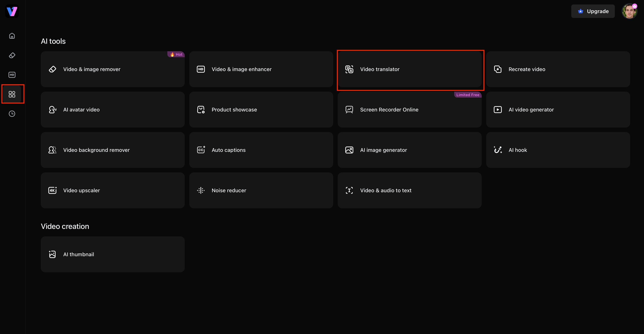Click the Video upscaler 4K icon

tap(53, 190)
